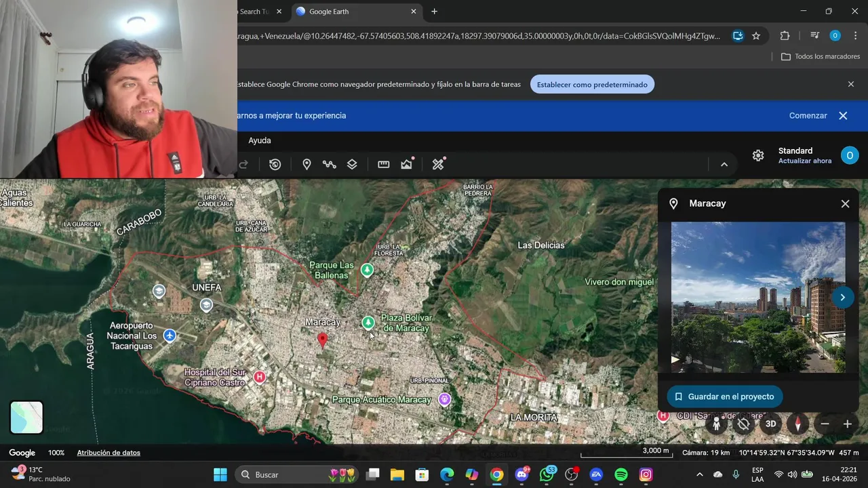
Task: Activate the Street View pegman
Action: (716, 424)
